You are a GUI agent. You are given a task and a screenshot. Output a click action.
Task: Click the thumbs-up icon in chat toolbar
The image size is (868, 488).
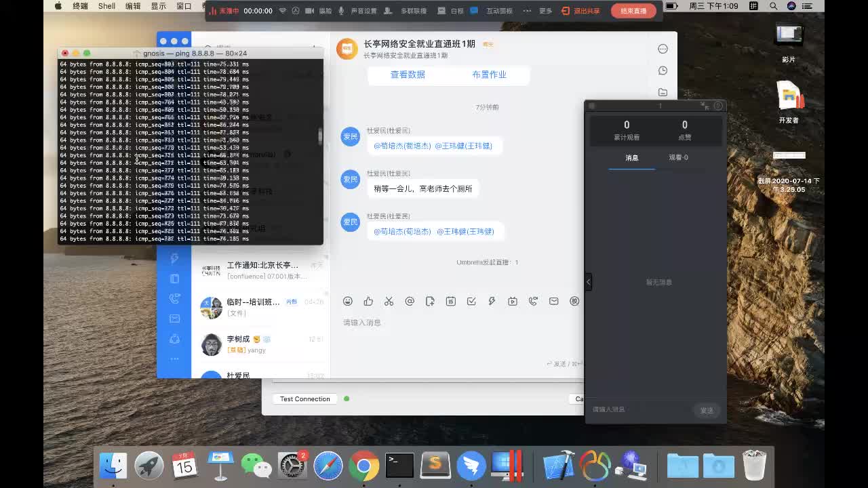coord(368,301)
